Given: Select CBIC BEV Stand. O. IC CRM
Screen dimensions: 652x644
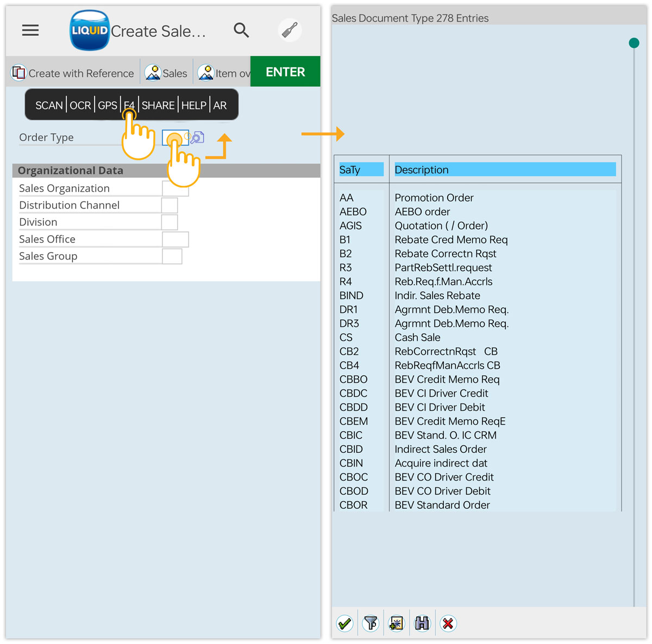Looking at the screenshot, I should click(478, 435).
